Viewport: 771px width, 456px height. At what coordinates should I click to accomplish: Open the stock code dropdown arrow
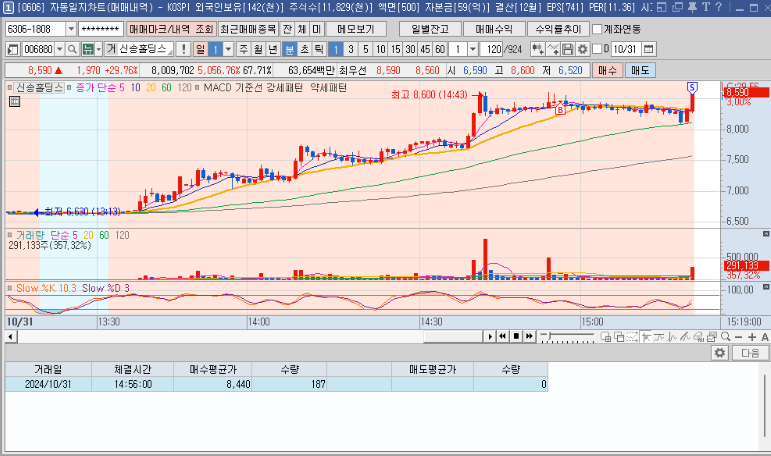click(x=59, y=49)
